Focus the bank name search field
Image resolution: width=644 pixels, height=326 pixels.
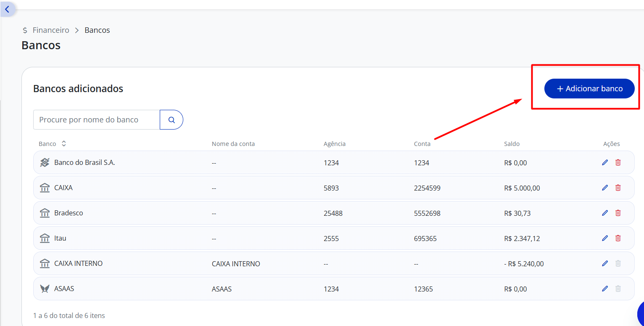[x=97, y=119]
